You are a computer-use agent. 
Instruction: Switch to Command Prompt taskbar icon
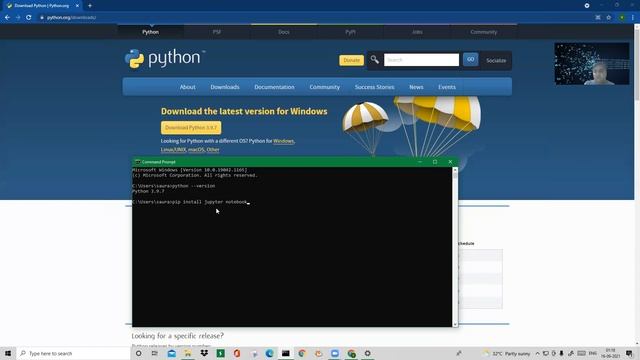(286, 353)
